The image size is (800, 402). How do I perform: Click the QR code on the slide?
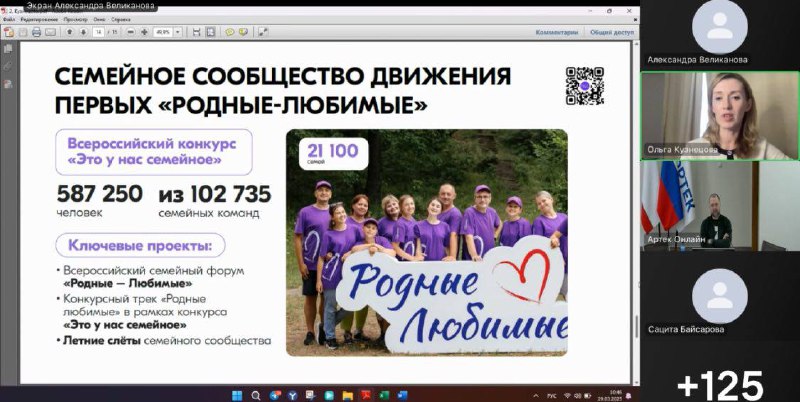[585, 86]
